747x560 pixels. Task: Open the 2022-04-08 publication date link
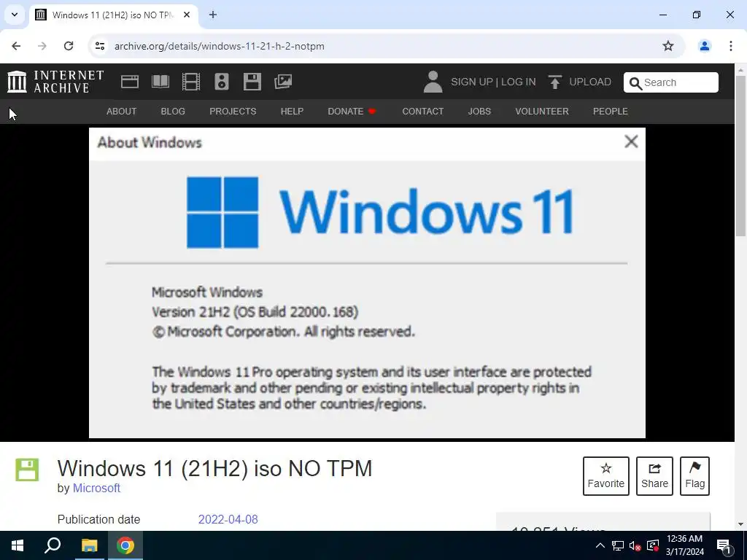pos(228,519)
